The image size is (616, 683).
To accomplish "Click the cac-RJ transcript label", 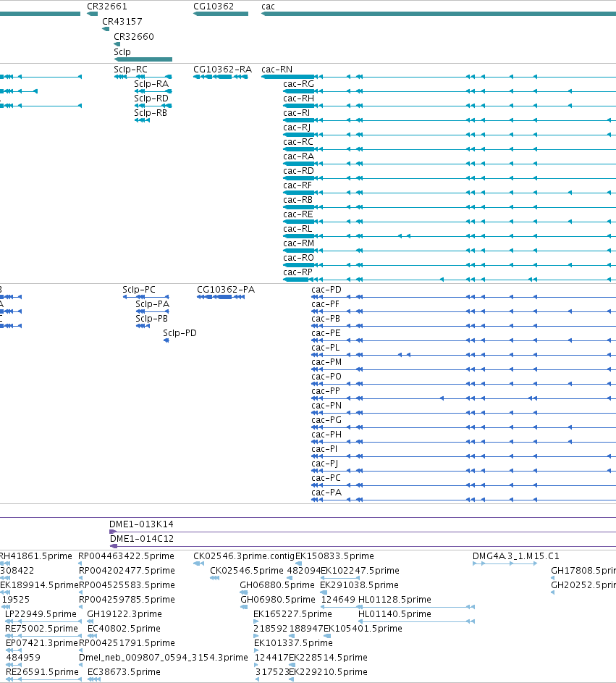I will (297, 127).
